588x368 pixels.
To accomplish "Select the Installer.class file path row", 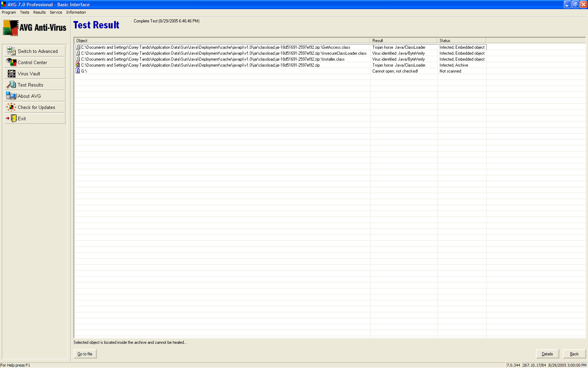I will coord(213,59).
